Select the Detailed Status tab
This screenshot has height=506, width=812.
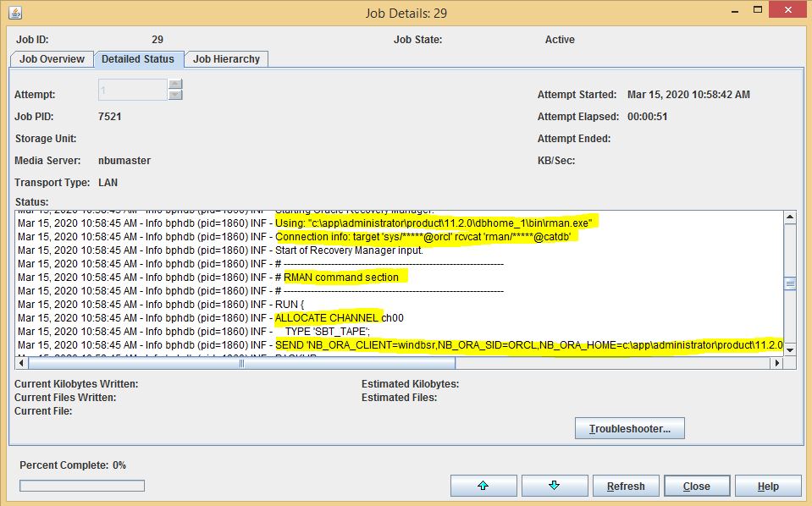[x=139, y=59]
